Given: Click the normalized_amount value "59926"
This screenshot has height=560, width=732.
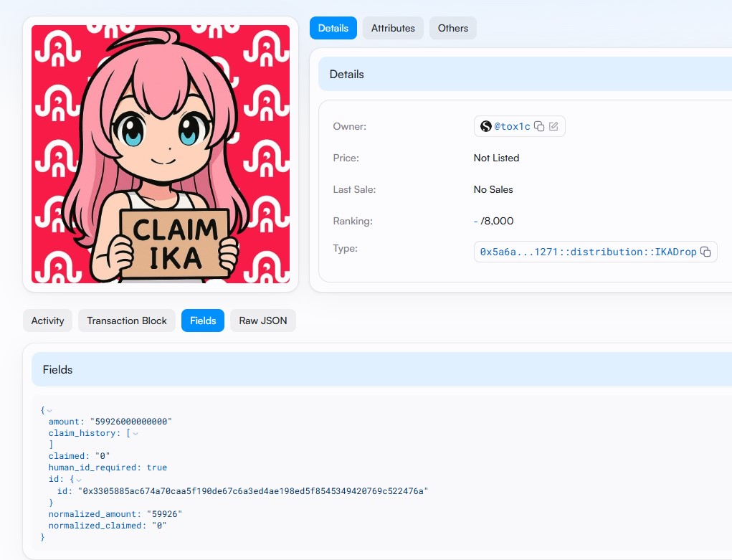Looking at the screenshot, I should point(164,514).
